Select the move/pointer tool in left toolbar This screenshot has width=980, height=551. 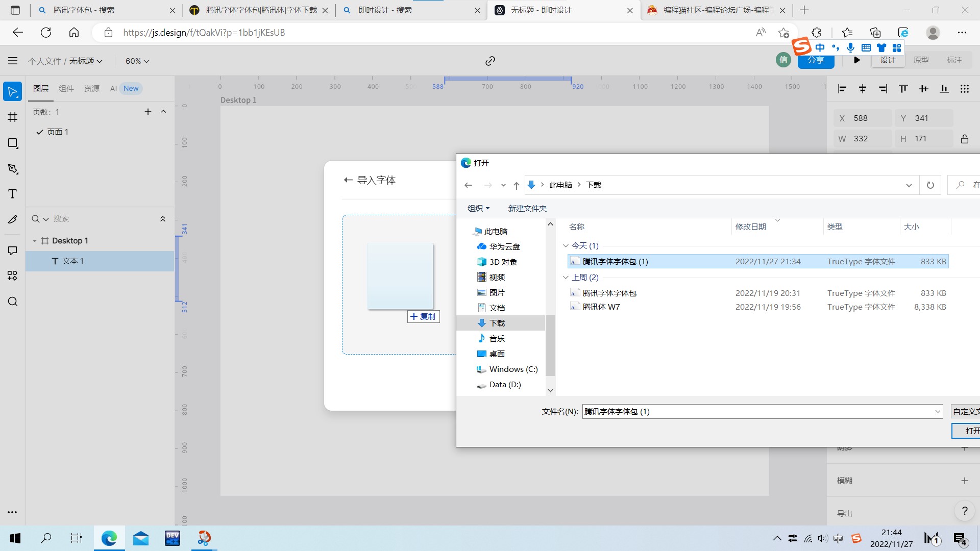[x=13, y=92]
